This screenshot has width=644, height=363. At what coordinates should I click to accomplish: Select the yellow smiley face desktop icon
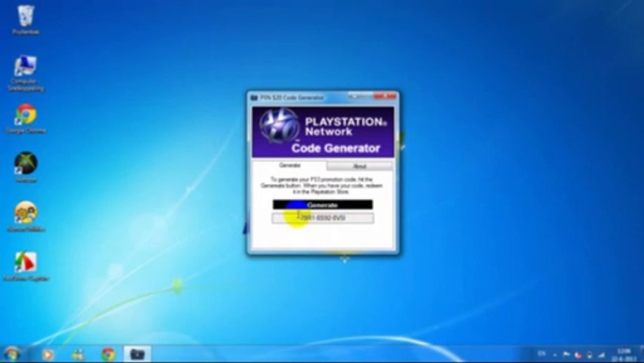click(x=25, y=216)
